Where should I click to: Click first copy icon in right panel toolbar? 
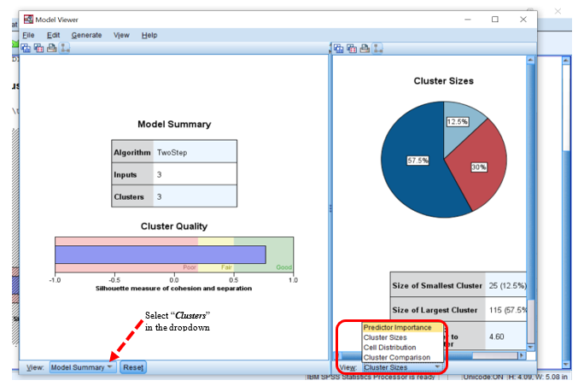point(339,48)
